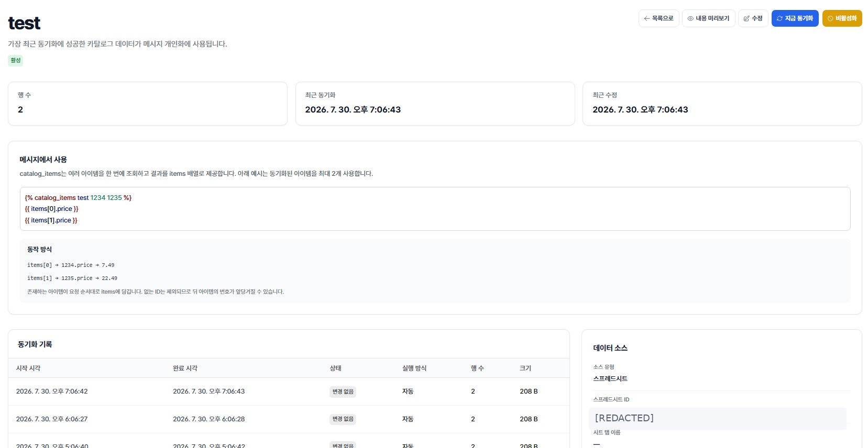The height and width of the screenshot is (448, 868).
Task: Click 자동 in the 7:06:42 row
Action: coord(408,391)
